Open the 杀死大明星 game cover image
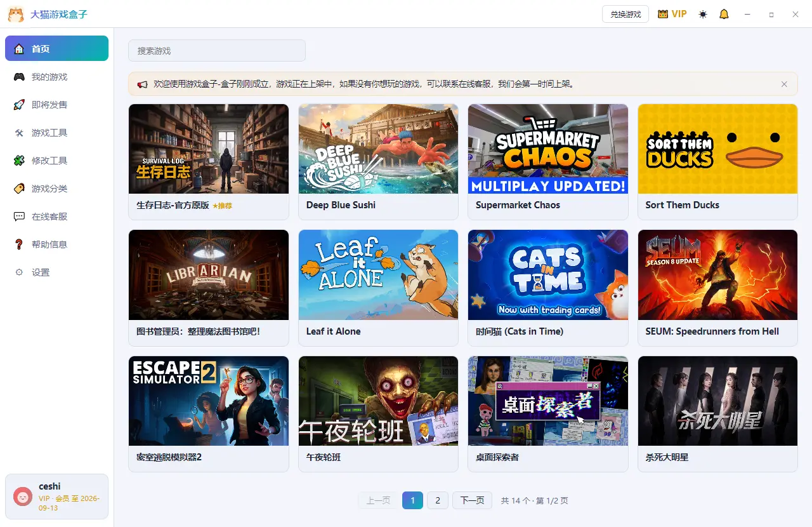 tap(717, 401)
